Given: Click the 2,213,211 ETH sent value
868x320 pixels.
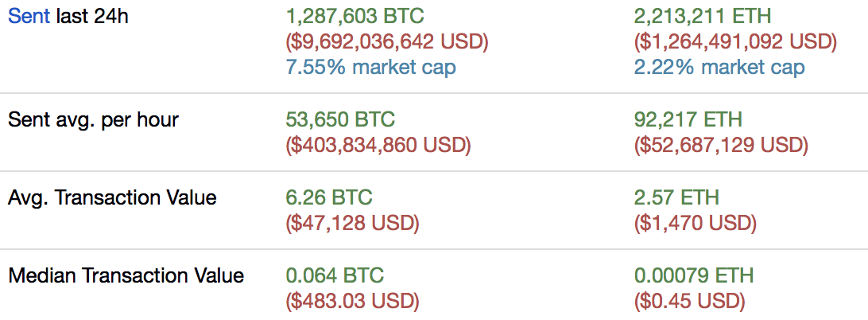Looking at the screenshot, I should click(x=703, y=16).
